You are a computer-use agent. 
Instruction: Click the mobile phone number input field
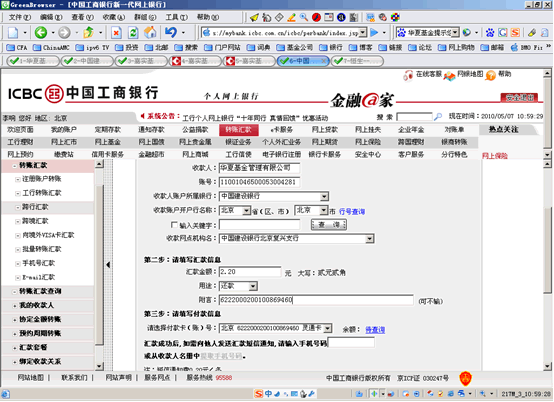coord(351,342)
